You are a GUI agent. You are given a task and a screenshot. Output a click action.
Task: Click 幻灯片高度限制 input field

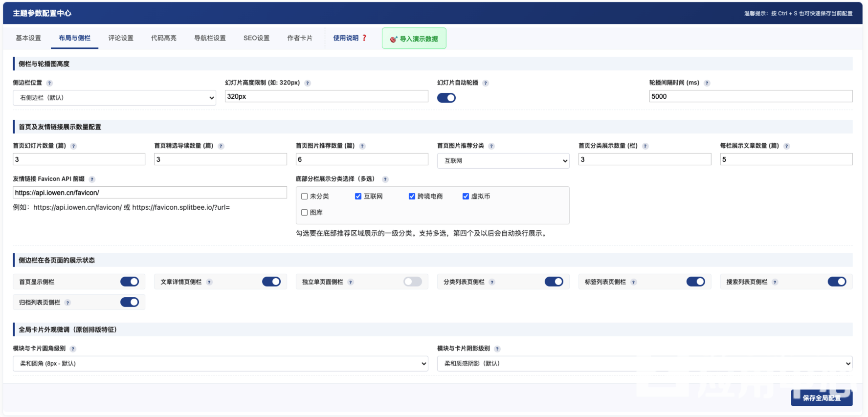(x=327, y=96)
